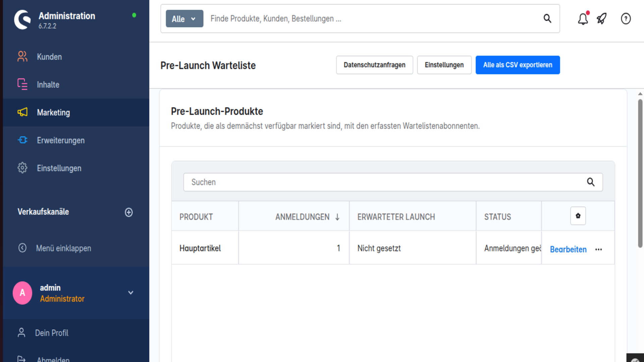Click the Erweiterungen plug icon
The image size is (644, 362).
22,140
